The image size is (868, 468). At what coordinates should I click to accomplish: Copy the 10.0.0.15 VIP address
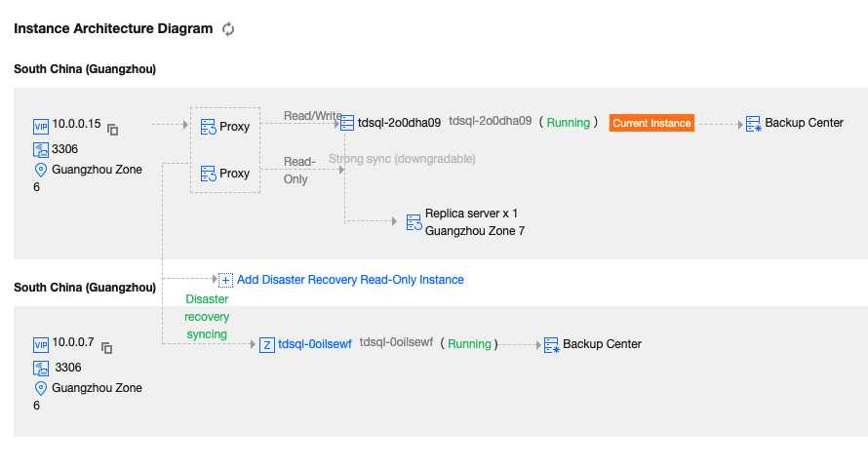[x=113, y=129]
